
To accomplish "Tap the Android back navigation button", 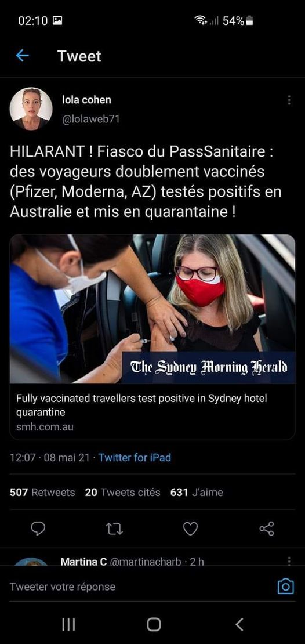I will (x=239, y=624).
